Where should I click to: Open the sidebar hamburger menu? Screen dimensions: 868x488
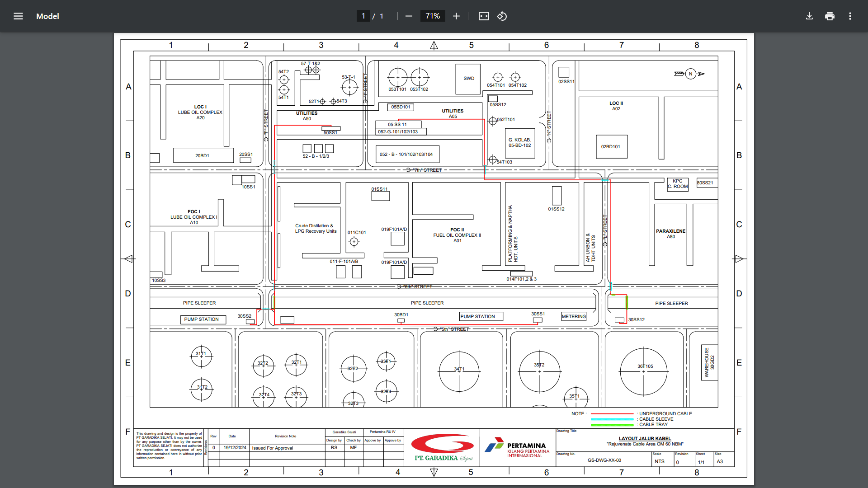pos(18,16)
